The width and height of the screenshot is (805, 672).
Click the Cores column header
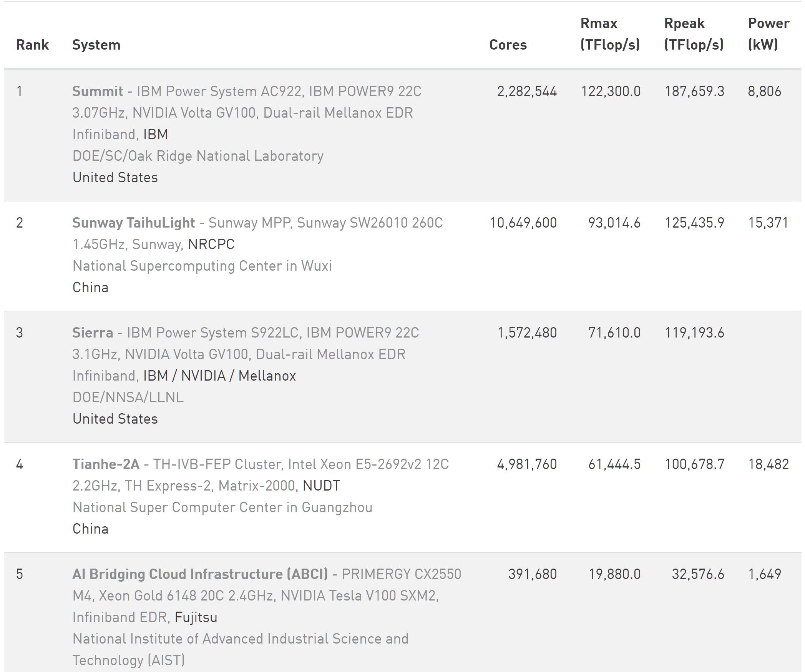508,45
